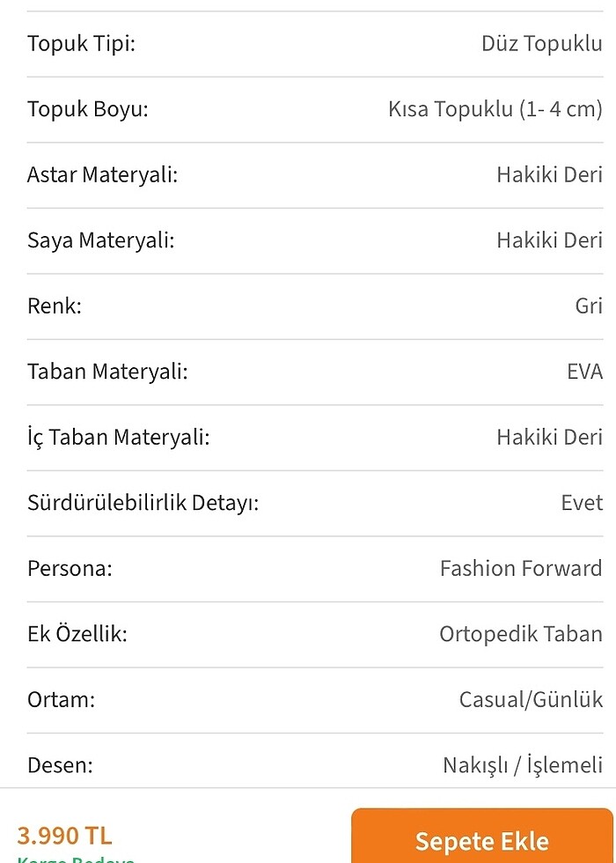Screen dimensions: 616x863
Task: Select the Topuk Tipi attribute row
Action: pos(82,43)
